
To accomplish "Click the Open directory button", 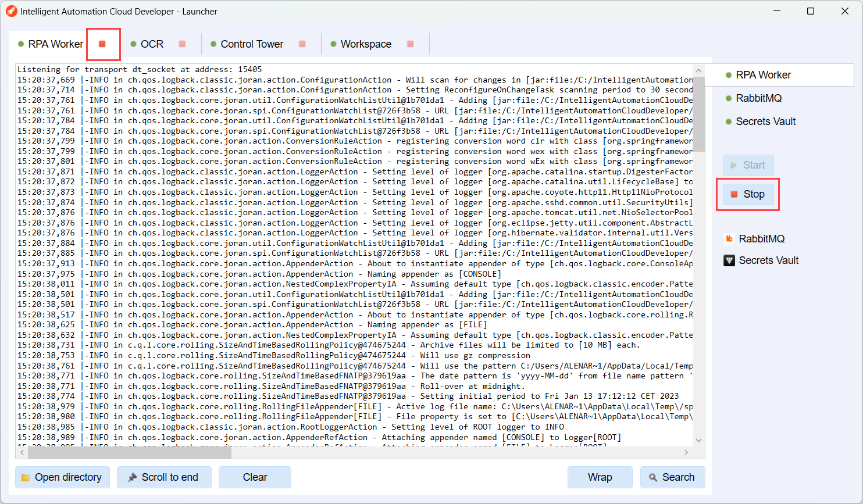I will click(62, 477).
